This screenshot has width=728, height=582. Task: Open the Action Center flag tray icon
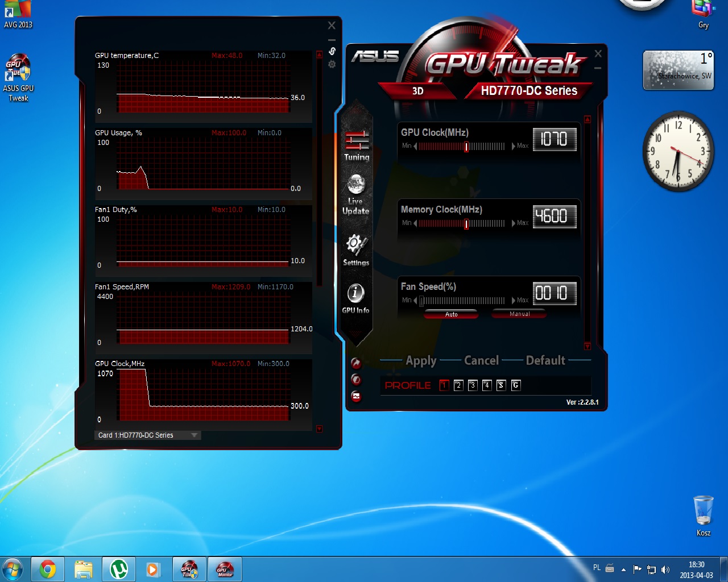[638, 569]
